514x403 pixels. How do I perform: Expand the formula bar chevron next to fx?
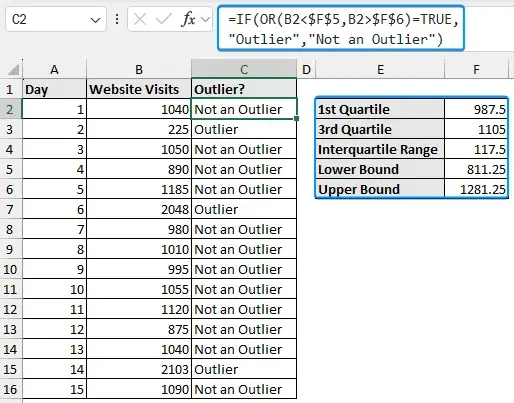(206, 20)
